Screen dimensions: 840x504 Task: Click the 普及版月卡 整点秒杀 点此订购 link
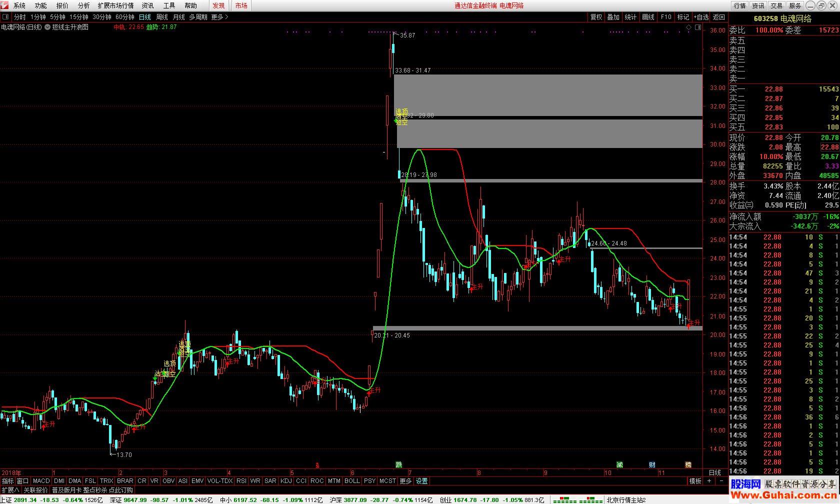pyautogui.click(x=92, y=490)
